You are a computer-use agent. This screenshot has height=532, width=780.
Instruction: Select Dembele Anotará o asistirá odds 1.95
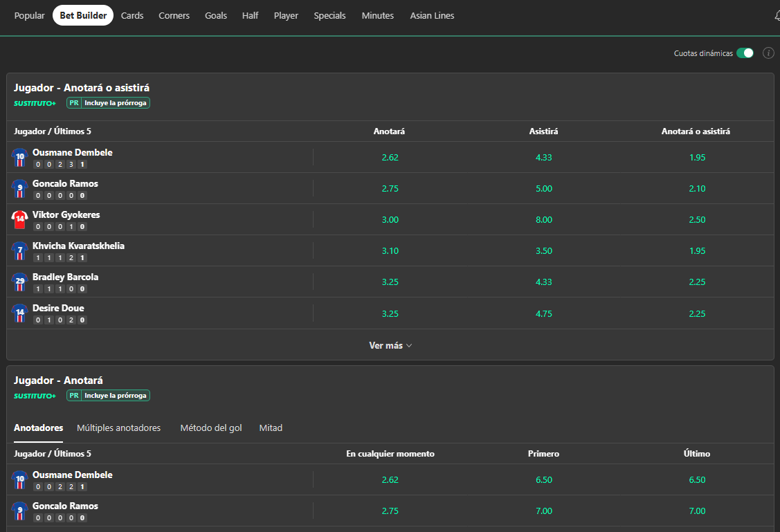point(697,158)
